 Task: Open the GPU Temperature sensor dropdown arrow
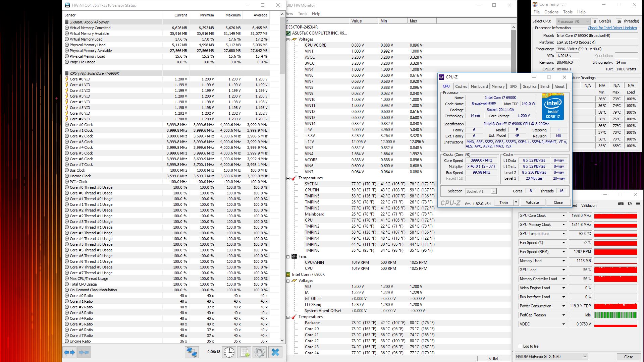[563, 234]
